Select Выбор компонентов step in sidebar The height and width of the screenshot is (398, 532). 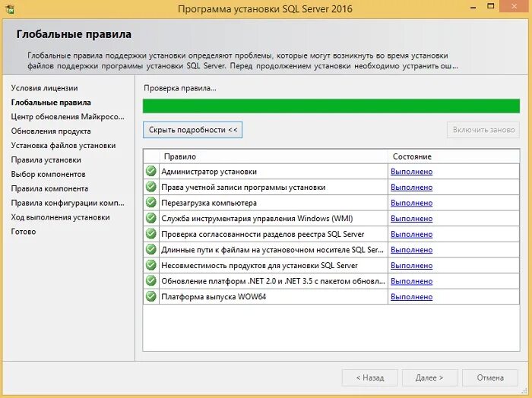point(48,174)
